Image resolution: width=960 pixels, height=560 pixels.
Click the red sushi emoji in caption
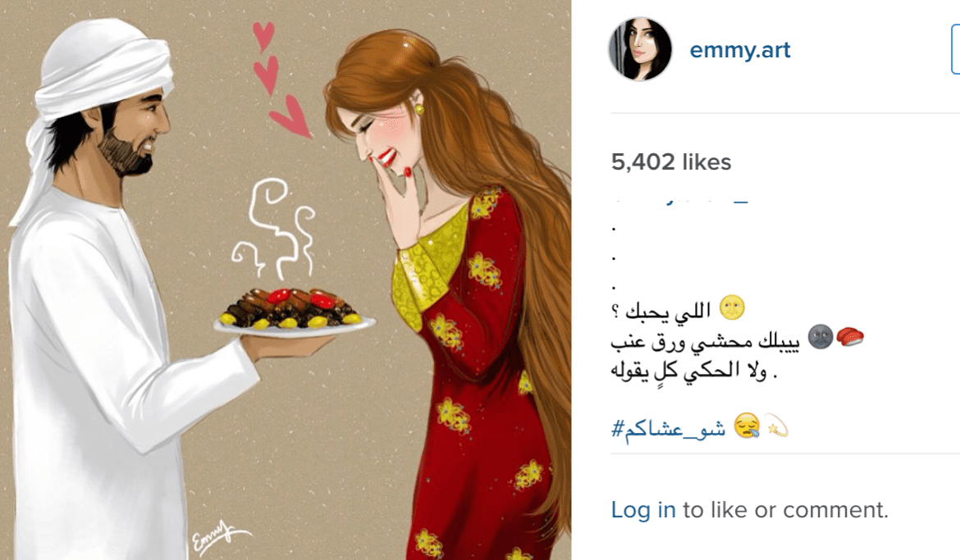tap(850, 337)
